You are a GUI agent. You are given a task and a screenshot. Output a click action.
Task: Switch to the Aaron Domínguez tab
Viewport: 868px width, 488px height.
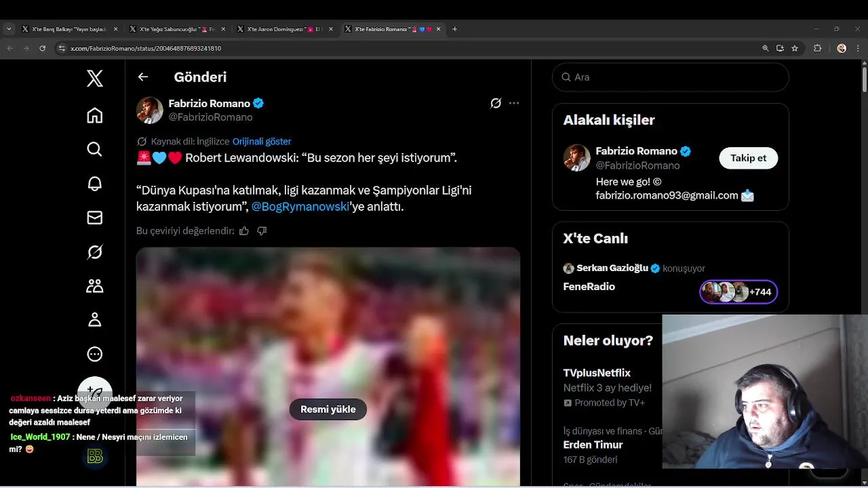tap(285, 29)
